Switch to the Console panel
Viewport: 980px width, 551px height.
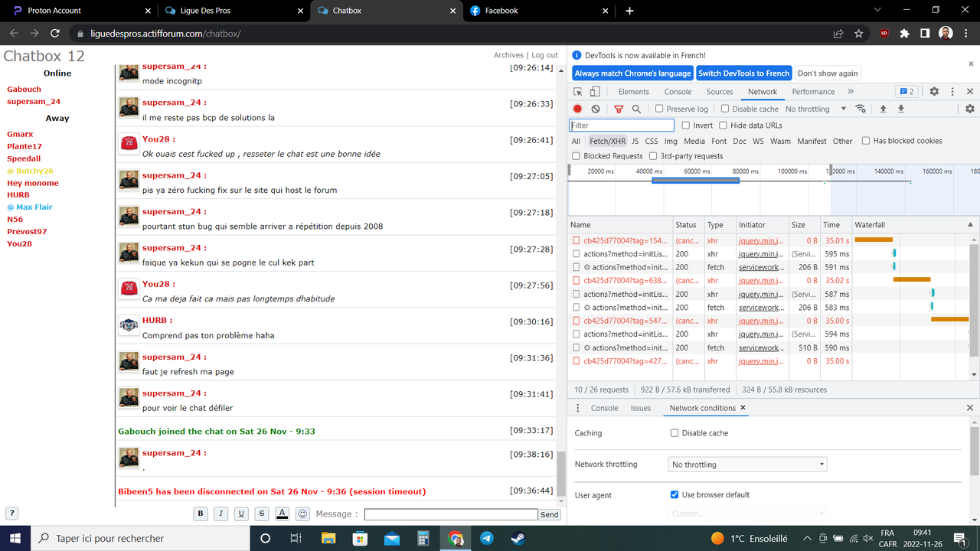pyautogui.click(x=678, y=91)
